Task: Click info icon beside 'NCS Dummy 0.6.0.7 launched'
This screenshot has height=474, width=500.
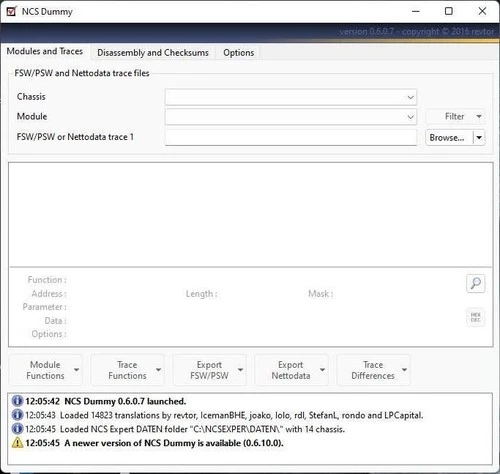Action: [17, 401]
